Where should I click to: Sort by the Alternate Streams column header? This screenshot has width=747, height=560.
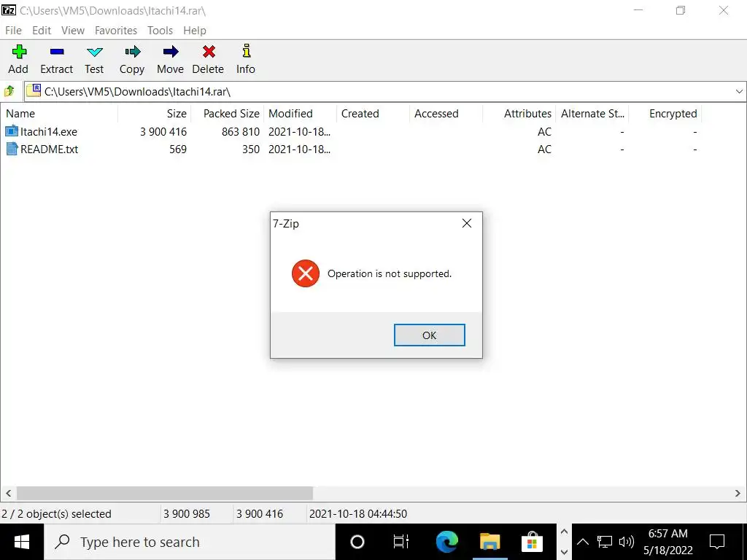coord(592,113)
